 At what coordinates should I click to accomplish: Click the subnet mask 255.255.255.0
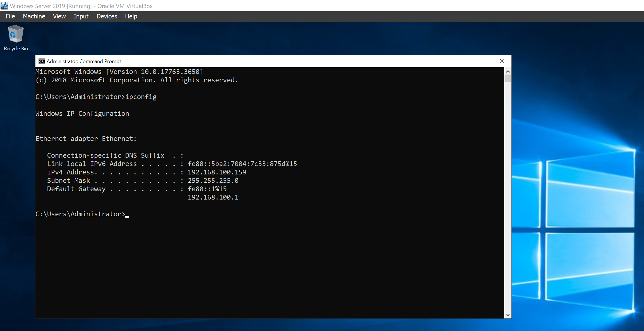pyautogui.click(x=213, y=181)
